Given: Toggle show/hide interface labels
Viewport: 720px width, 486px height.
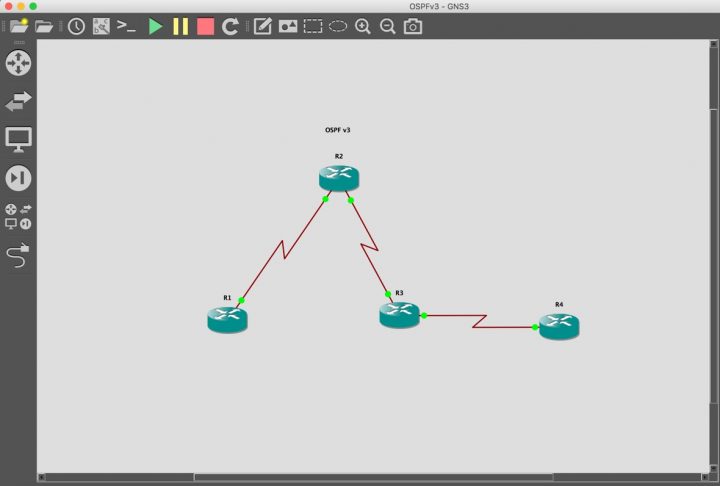Looking at the screenshot, I should [101, 26].
